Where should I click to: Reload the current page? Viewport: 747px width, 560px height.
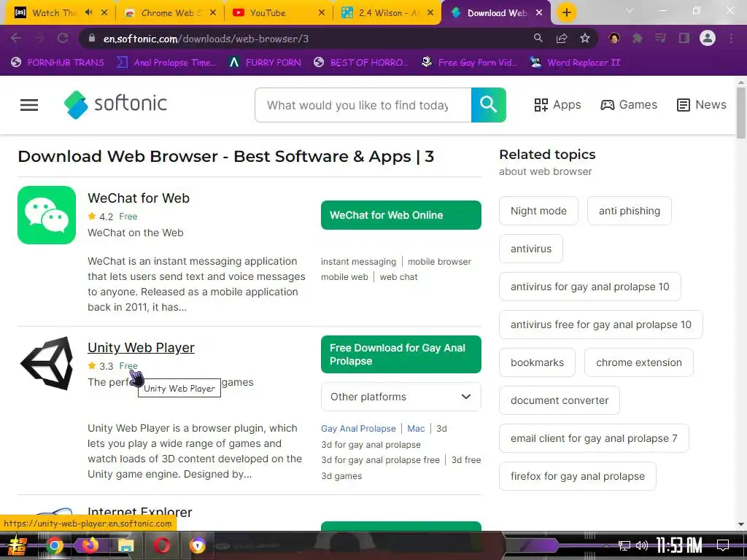pos(63,39)
